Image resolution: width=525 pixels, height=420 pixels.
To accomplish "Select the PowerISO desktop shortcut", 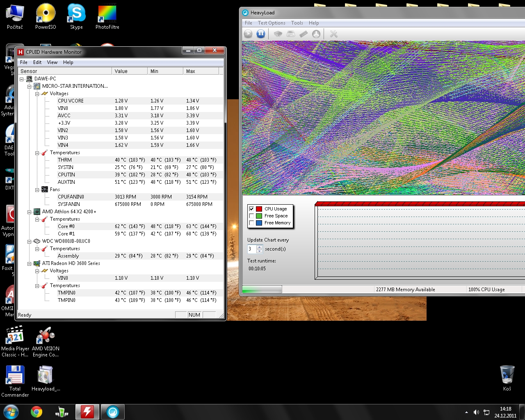I will [46, 17].
